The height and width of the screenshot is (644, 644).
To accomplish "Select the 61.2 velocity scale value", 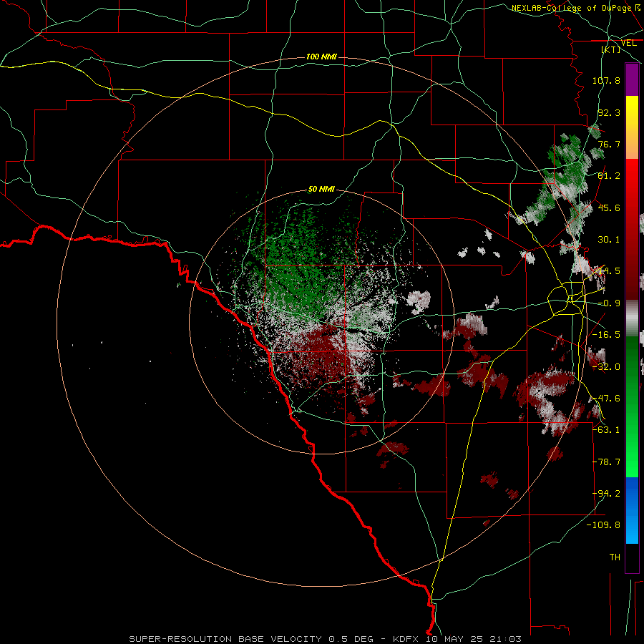I will point(609,176).
